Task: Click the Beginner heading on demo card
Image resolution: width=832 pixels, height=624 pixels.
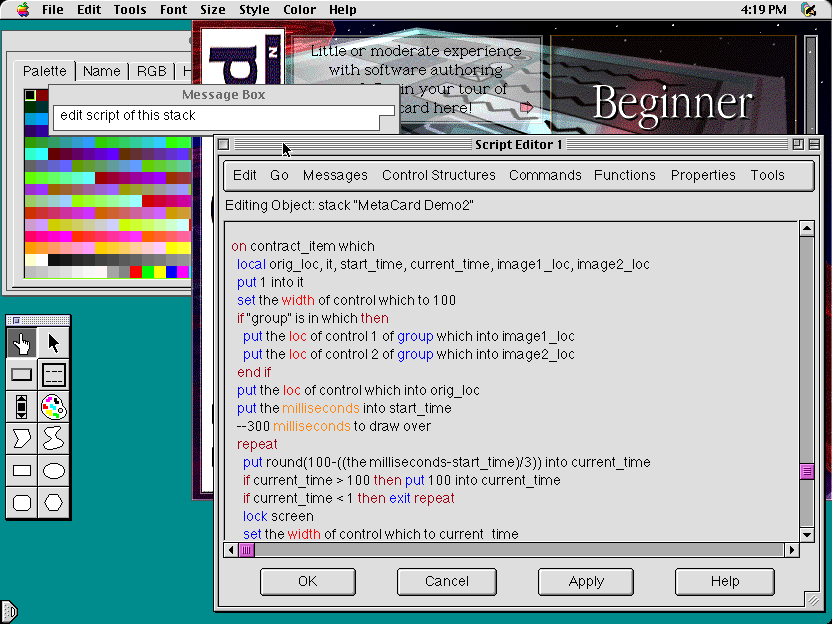Action: [672, 103]
